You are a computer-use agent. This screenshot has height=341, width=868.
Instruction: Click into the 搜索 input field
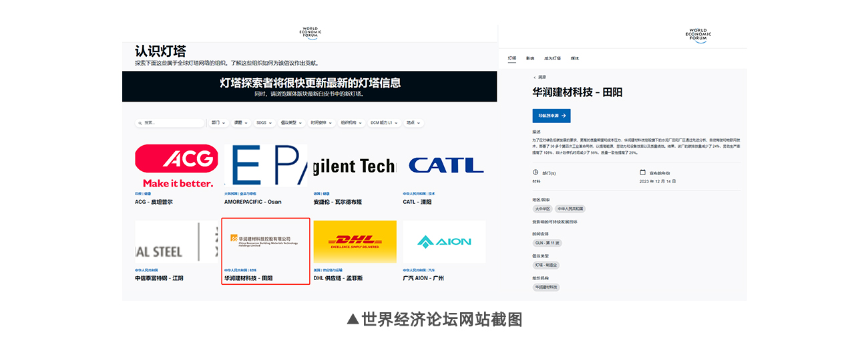coord(172,123)
